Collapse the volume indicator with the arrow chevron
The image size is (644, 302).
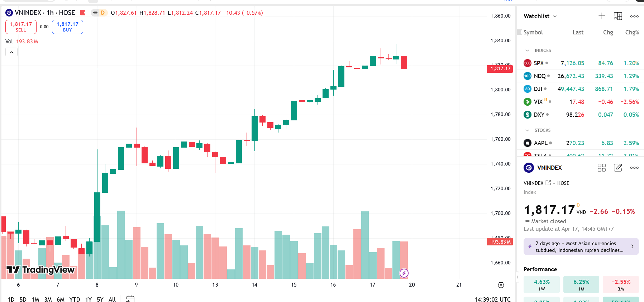tap(11, 52)
